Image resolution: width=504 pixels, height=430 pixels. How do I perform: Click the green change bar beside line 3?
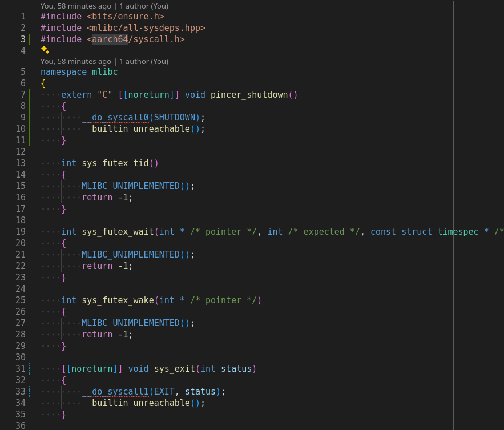click(x=30, y=39)
